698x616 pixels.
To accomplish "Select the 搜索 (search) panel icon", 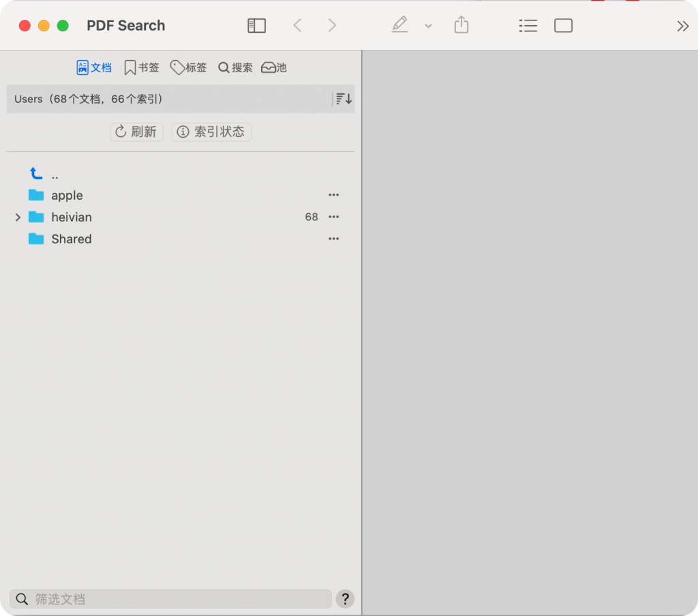I will (235, 67).
